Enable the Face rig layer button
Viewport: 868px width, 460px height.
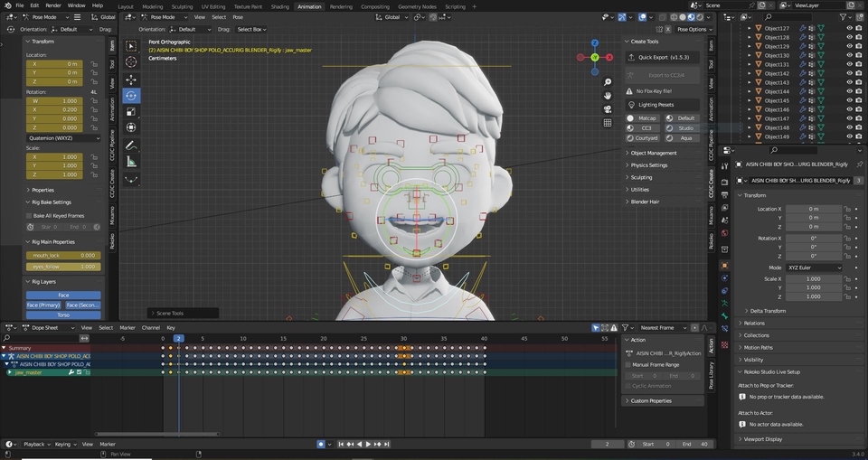tap(63, 295)
